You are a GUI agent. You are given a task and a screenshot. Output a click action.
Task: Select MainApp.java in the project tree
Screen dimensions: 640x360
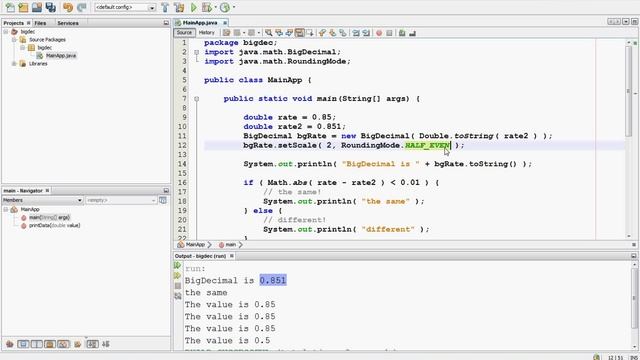[x=61, y=56]
